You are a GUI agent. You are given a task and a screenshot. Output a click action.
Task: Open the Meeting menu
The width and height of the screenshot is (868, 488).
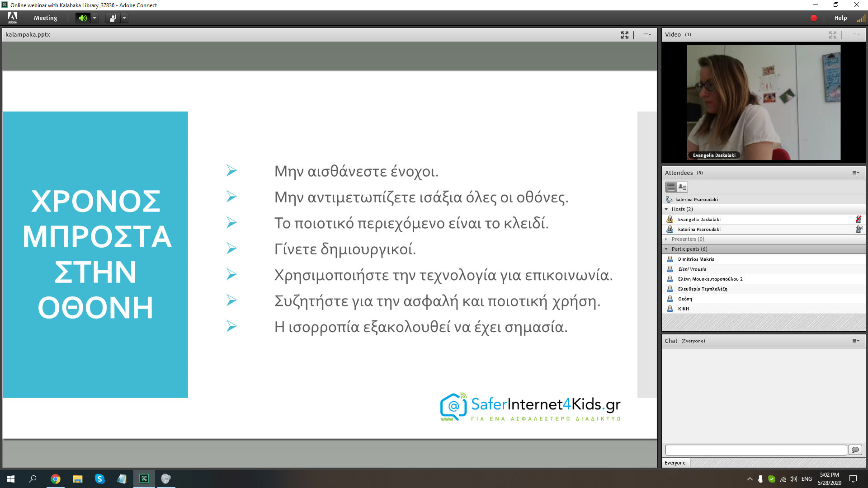coord(46,18)
